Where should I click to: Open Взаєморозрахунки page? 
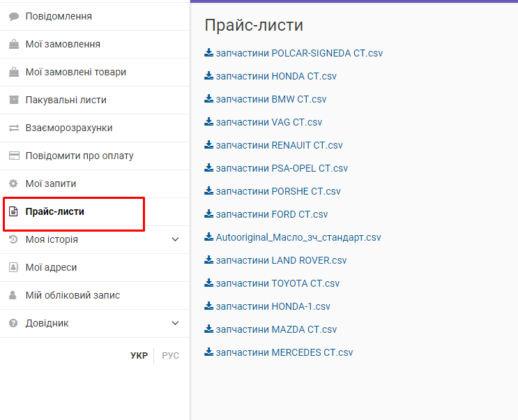pos(95,128)
